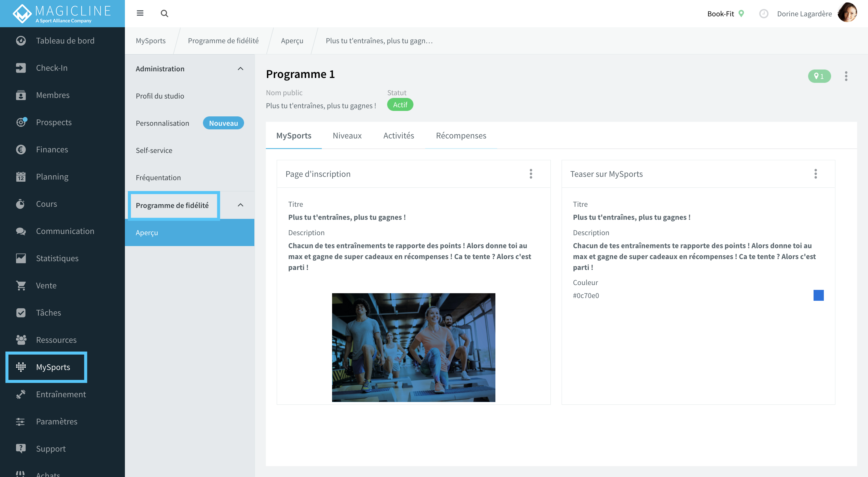Click the clock icon near user name
The width and height of the screenshot is (868, 477).
point(763,14)
